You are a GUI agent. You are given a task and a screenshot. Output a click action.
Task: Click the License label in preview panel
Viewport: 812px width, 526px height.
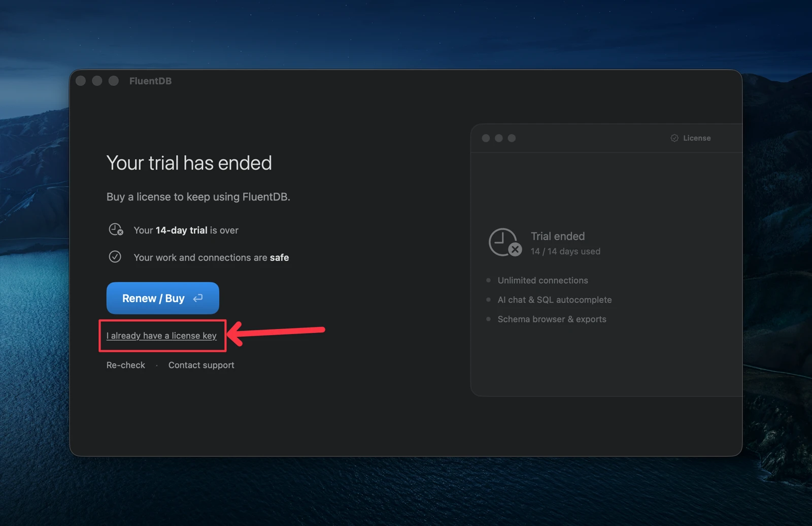coord(697,138)
